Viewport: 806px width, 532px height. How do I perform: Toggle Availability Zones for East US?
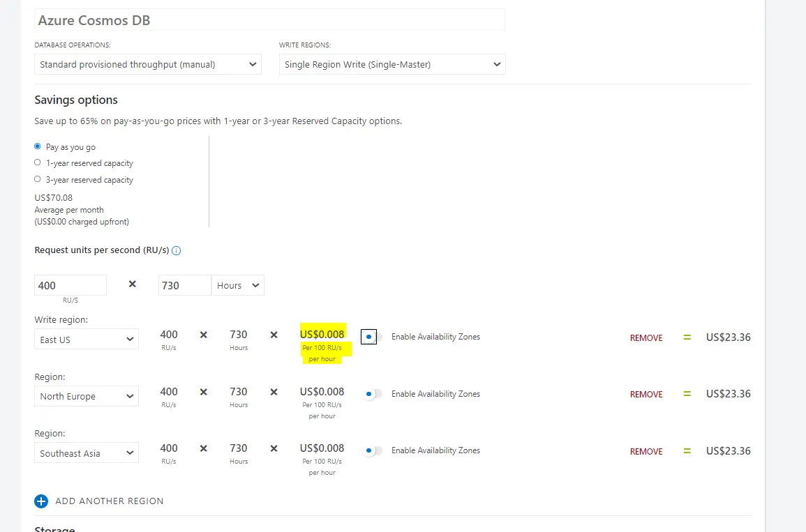pos(372,337)
